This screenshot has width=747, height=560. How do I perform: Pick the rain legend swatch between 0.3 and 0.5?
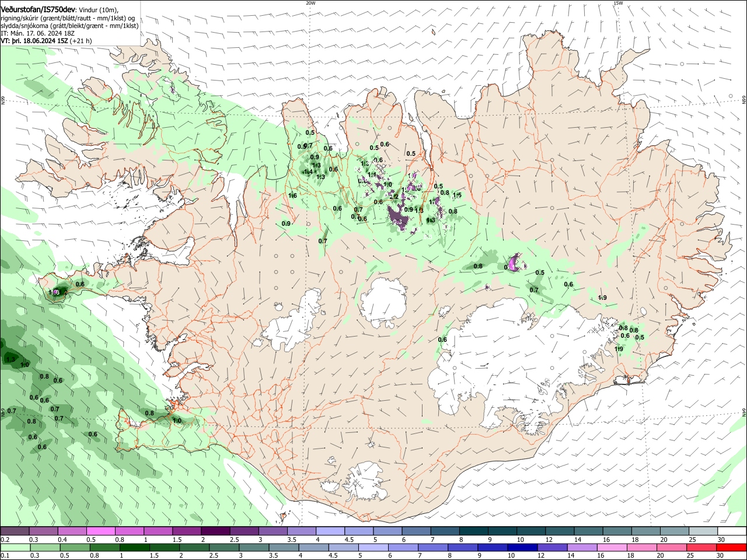tap(45, 548)
